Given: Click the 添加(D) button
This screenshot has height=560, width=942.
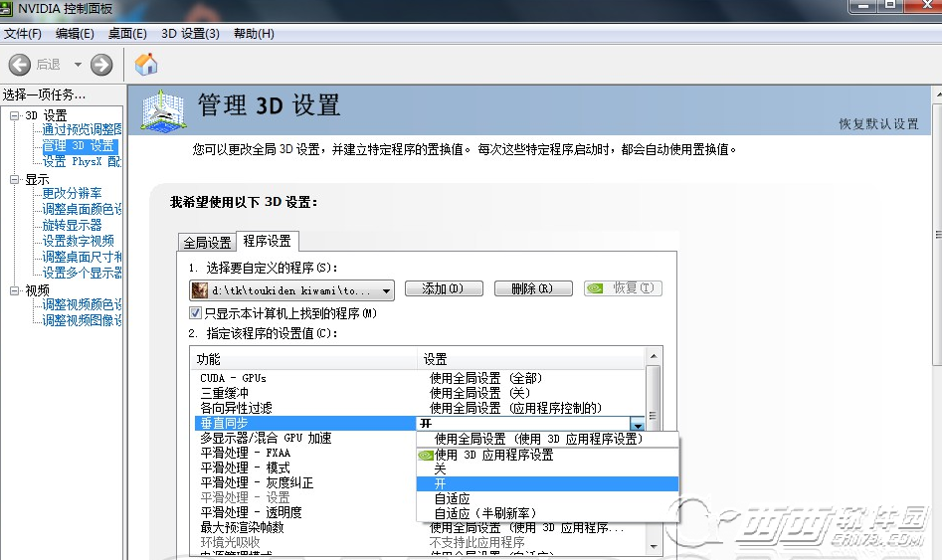Looking at the screenshot, I should (x=444, y=289).
